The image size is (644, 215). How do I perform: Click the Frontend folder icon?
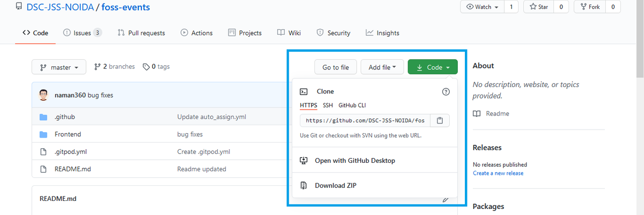pos(44,134)
